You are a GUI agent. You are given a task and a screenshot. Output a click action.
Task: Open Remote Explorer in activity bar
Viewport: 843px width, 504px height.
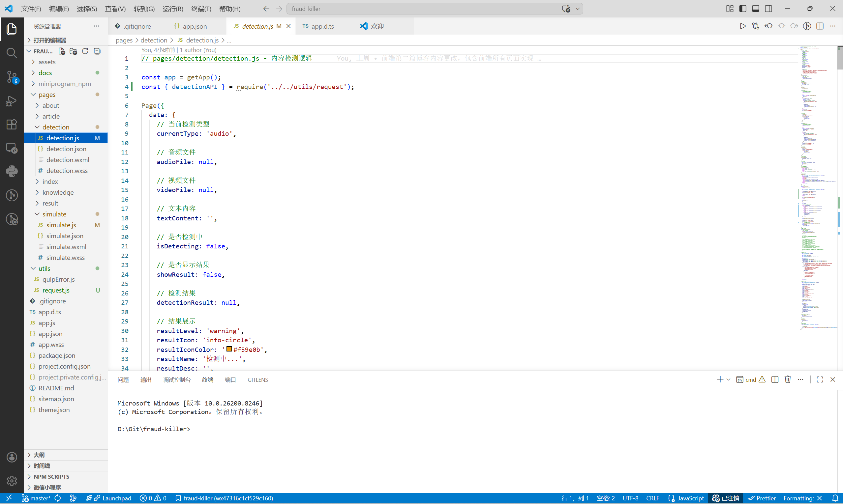pos(12,148)
